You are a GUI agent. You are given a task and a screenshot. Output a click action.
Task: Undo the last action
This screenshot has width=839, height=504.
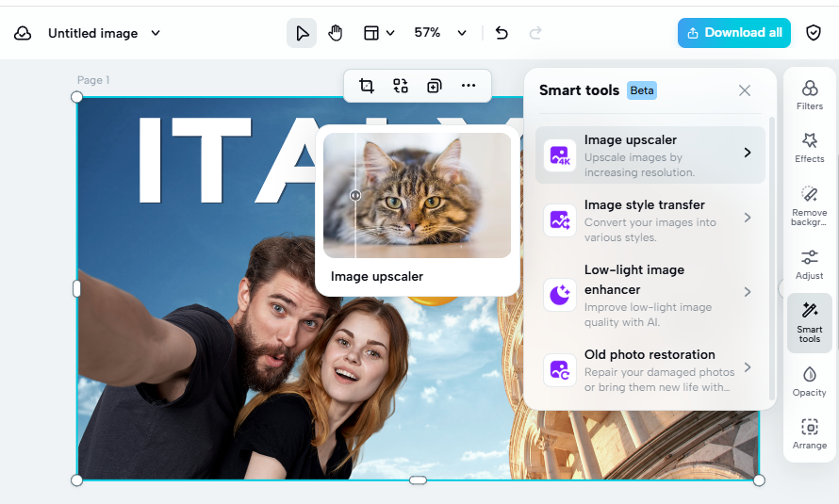502,33
